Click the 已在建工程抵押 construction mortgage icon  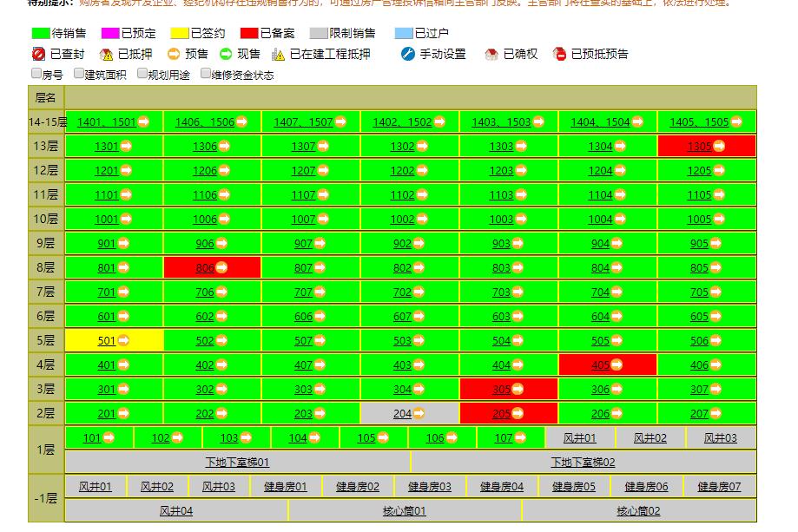click(280, 54)
